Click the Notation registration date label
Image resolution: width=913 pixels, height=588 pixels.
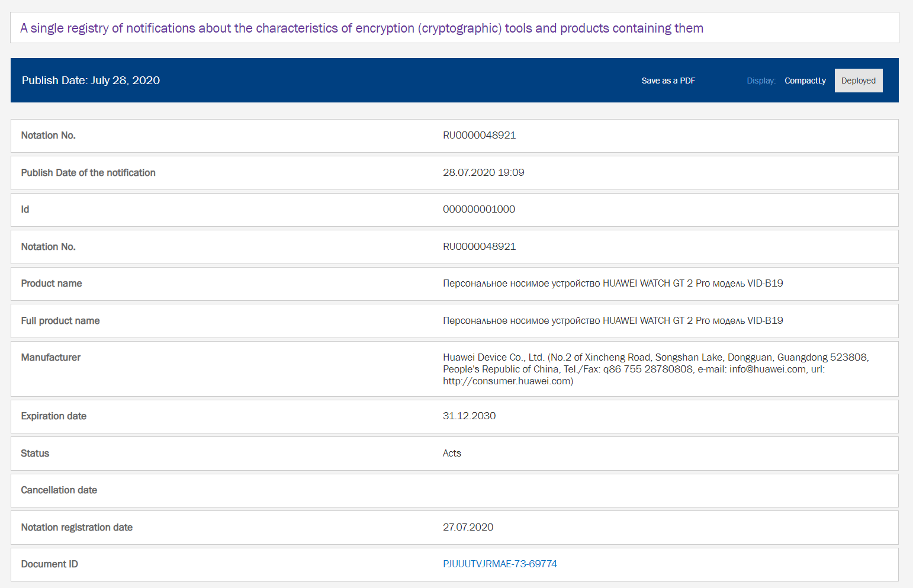pyautogui.click(x=77, y=527)
